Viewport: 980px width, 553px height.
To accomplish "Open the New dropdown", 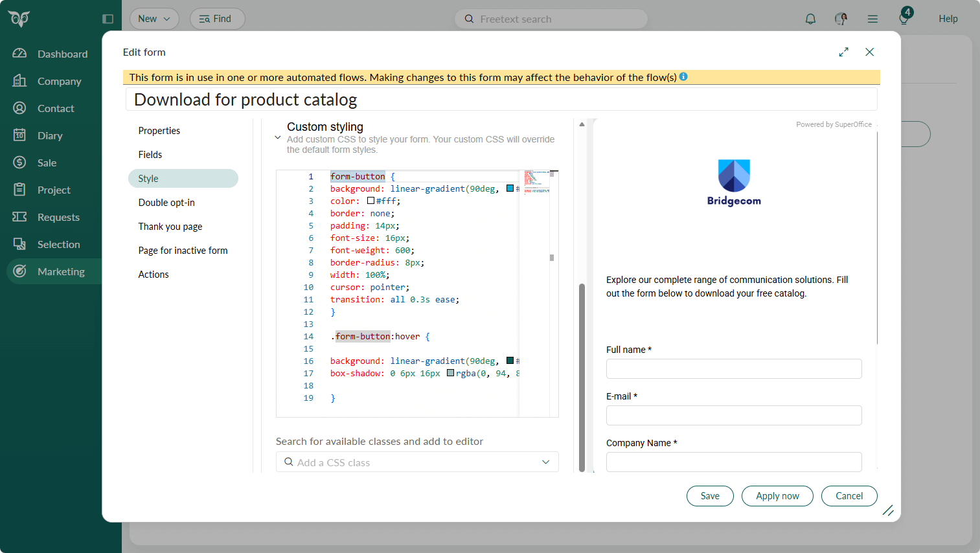I will (x=154, y=19).
